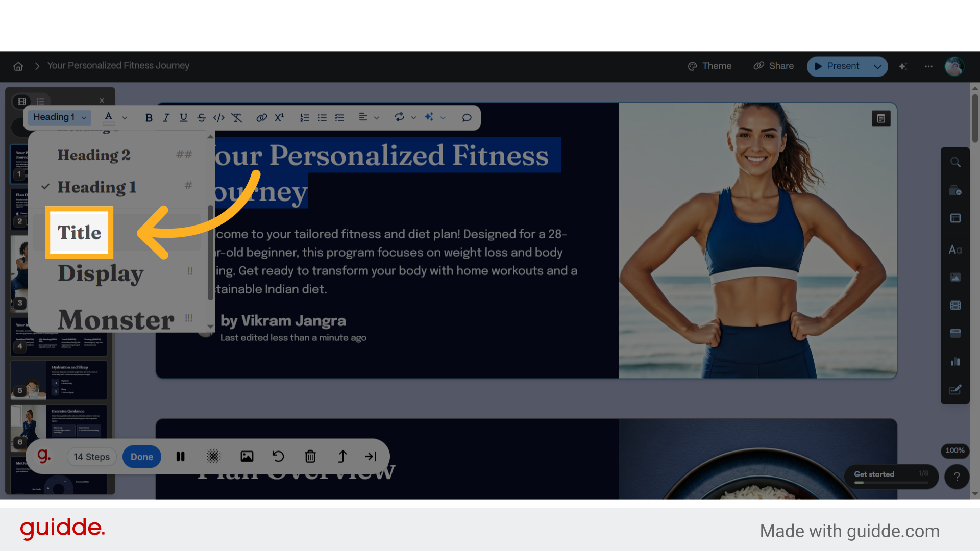Viewport: 980px width, 551px height.
Task: Go to the home page icon
Action: click(18, 66)
